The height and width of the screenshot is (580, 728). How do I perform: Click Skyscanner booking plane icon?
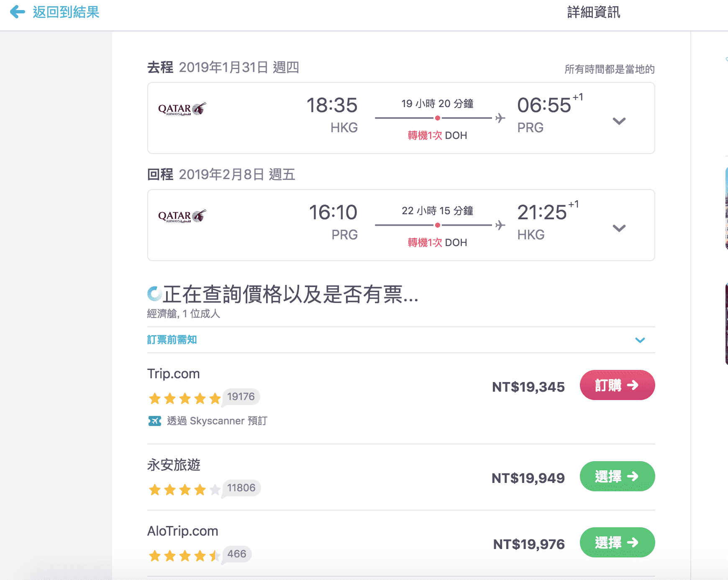pyautogui.click(x=155, y=421)
